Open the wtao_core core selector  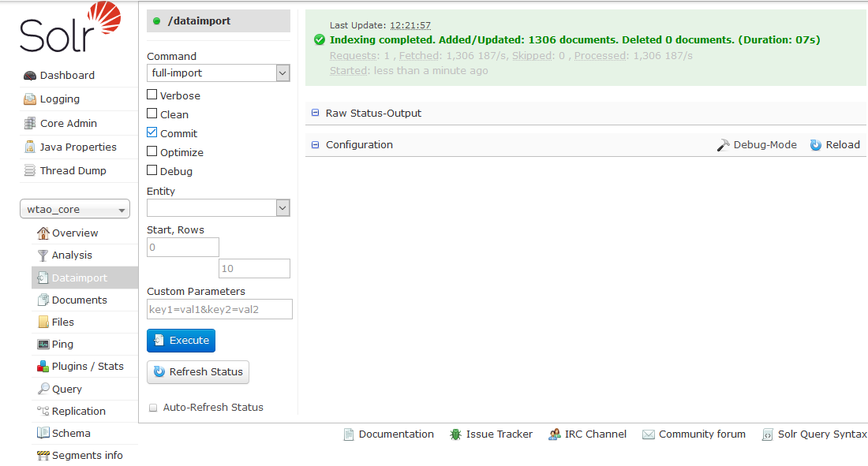[x=75, y=209]
